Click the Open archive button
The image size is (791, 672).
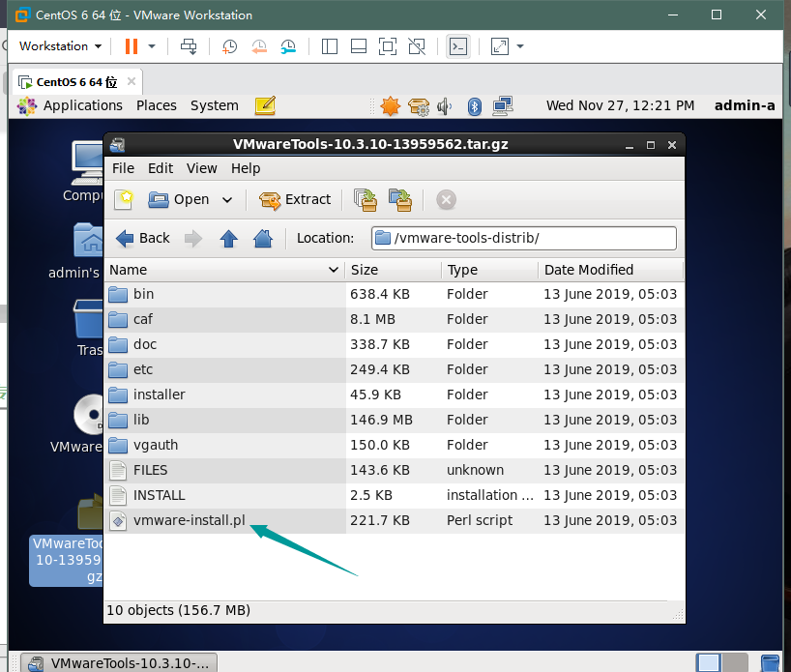(x=179, y=199)
